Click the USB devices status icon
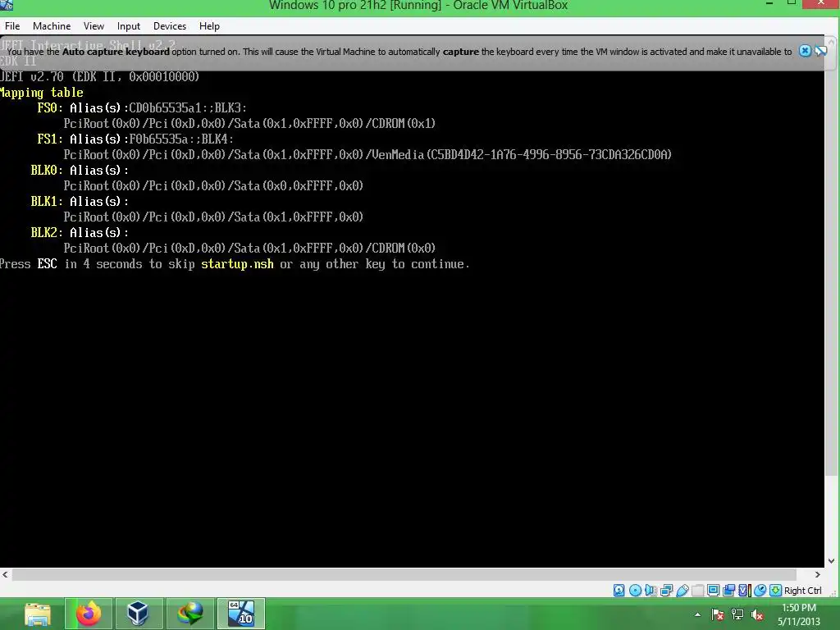 pyautogui.click(x=682, y=591)
